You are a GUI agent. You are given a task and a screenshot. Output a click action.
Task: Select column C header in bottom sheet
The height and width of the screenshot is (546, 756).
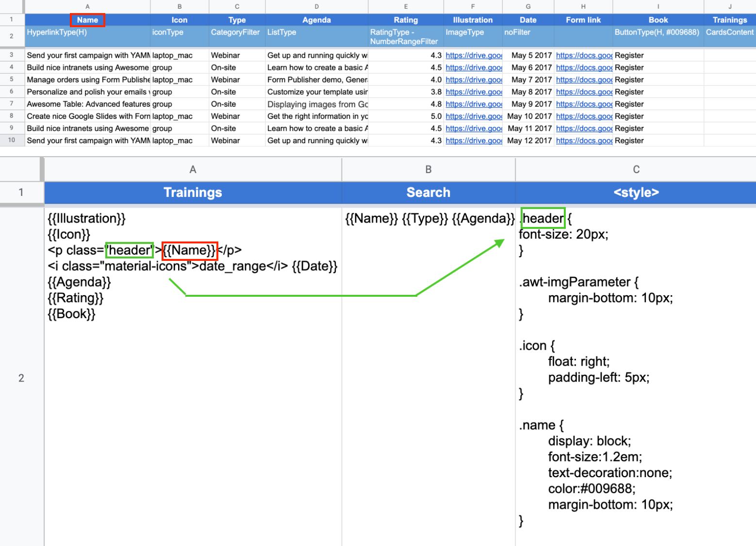click(636, 169)
